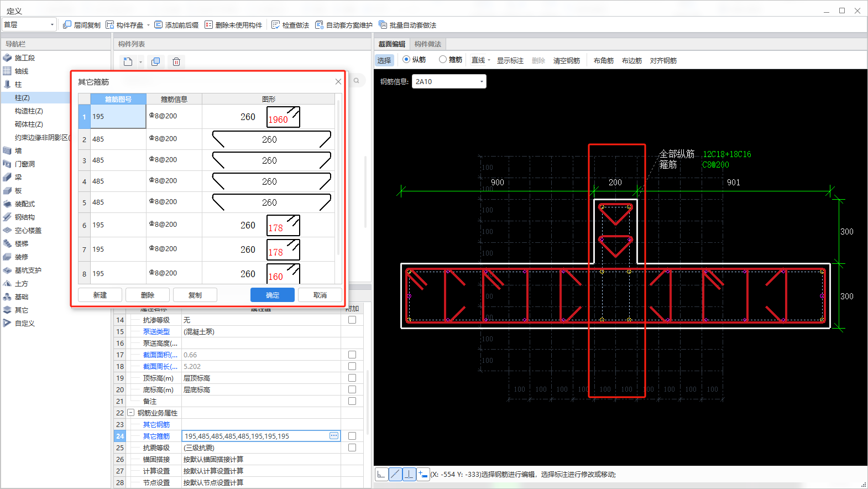Check the 底标高 附加 checkbox
This screenshot has height=489, width=868.
coord(352,389)
